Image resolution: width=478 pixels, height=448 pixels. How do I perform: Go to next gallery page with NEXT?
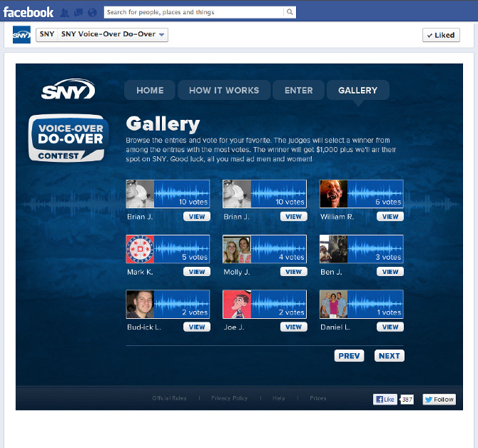coord(390,356)
